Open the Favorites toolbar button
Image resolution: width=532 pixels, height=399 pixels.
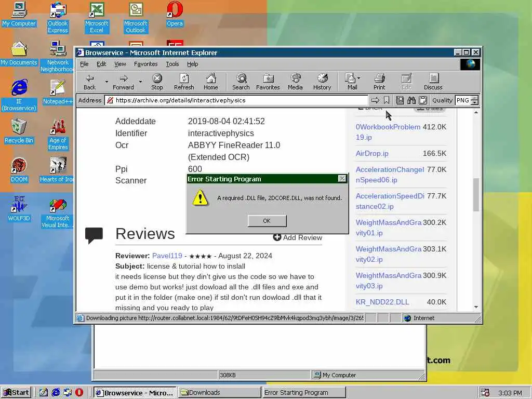click(268, 82)
